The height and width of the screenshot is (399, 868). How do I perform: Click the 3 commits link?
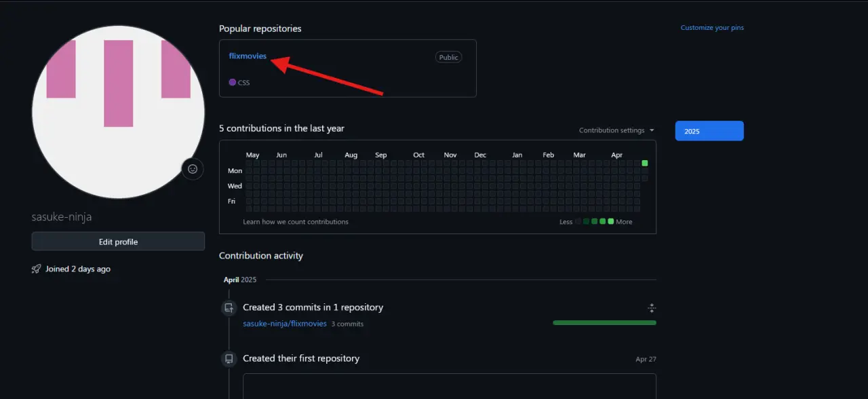click(x=347, y=324)
